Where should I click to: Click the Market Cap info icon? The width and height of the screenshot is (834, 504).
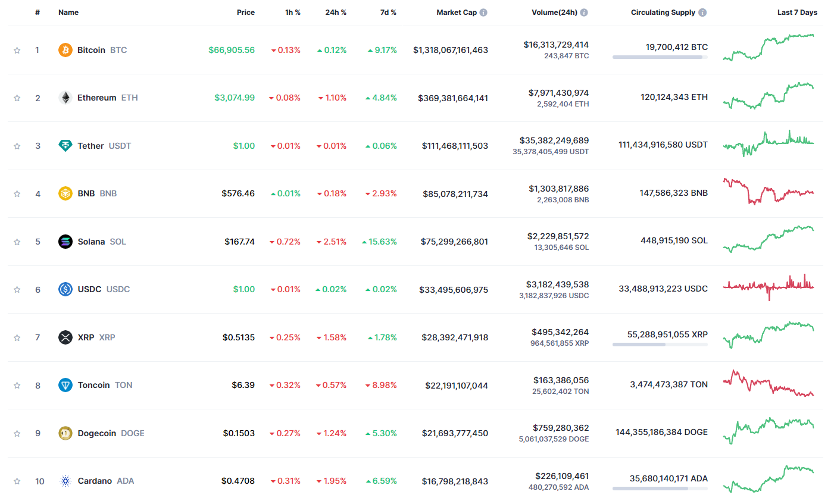(x=483, y=12)
